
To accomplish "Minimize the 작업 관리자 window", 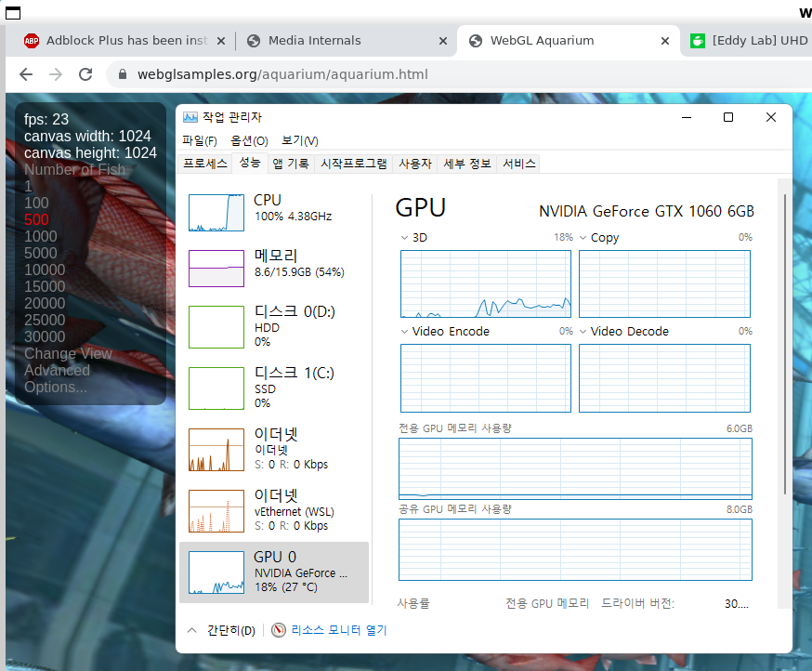I will (687, 118).
